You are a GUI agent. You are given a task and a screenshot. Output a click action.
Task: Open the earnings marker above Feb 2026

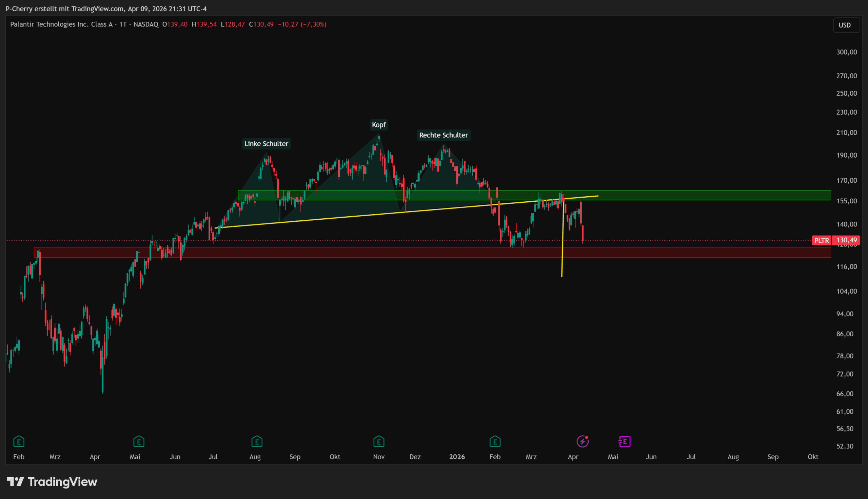click(495, 441)
